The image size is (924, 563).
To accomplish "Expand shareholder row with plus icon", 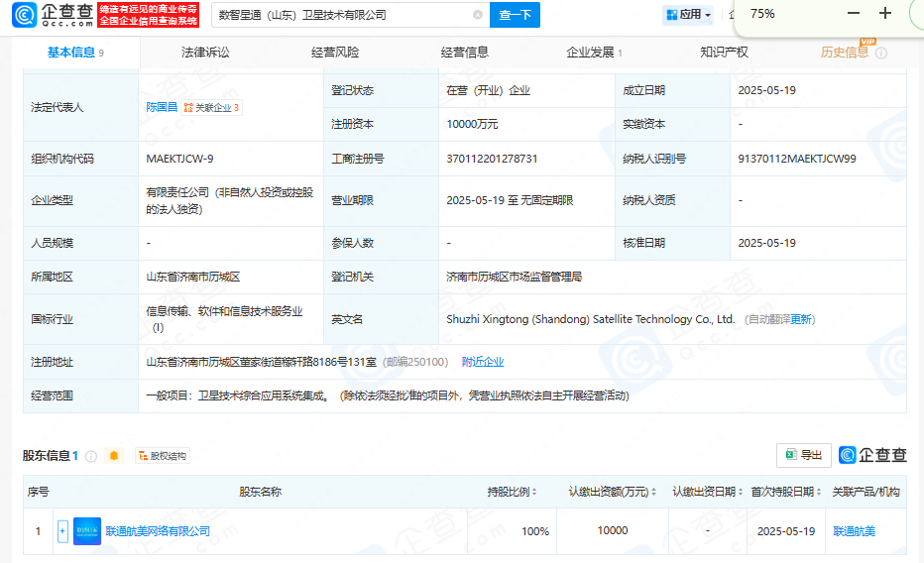I will (x=62, y=531).
